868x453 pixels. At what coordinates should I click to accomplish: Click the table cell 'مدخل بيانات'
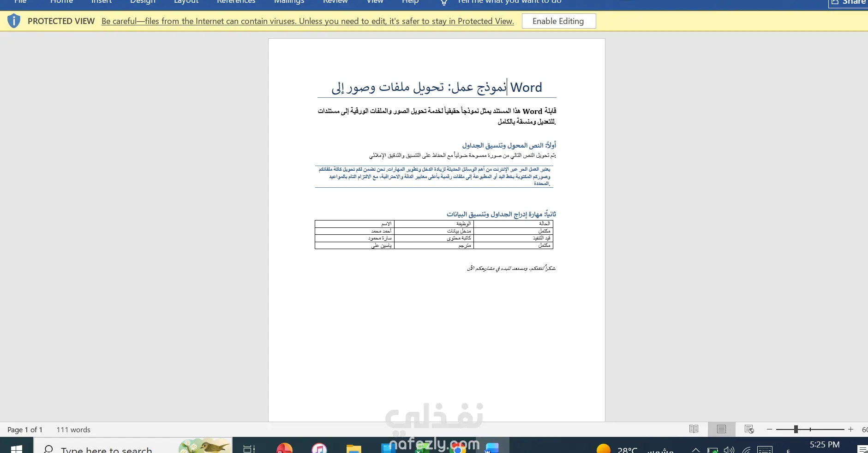[x=434, y=231]
